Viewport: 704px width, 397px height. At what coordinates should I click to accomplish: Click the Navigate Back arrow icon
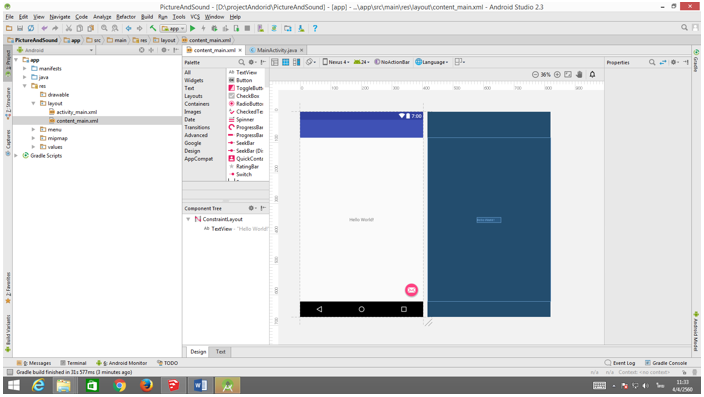point(129,28)
